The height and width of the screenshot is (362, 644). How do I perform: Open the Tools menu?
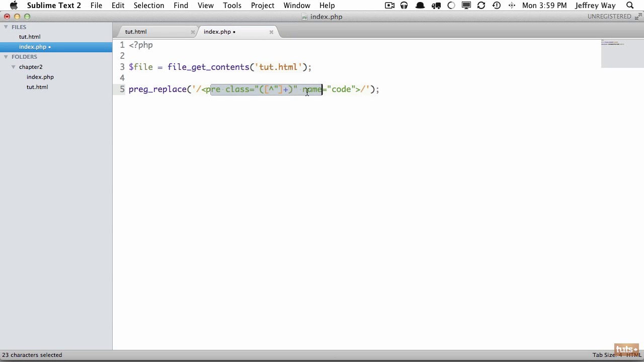pos(232,6)
